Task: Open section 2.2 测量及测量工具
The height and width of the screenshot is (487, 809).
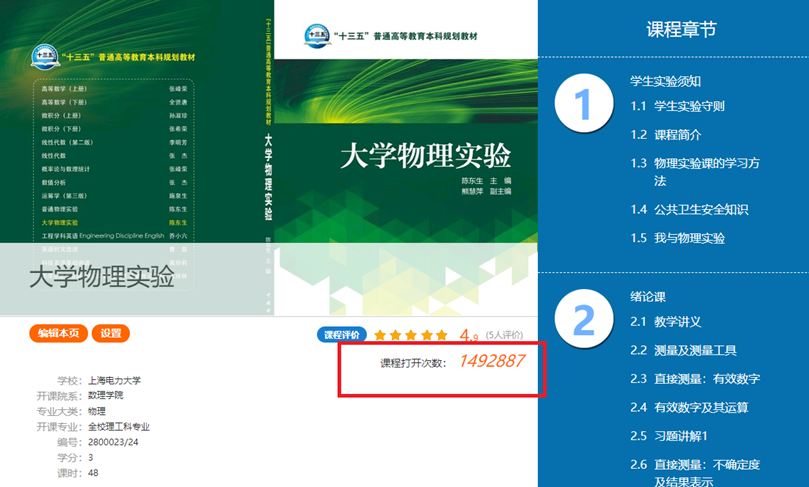Action: (x=683, y=350)
